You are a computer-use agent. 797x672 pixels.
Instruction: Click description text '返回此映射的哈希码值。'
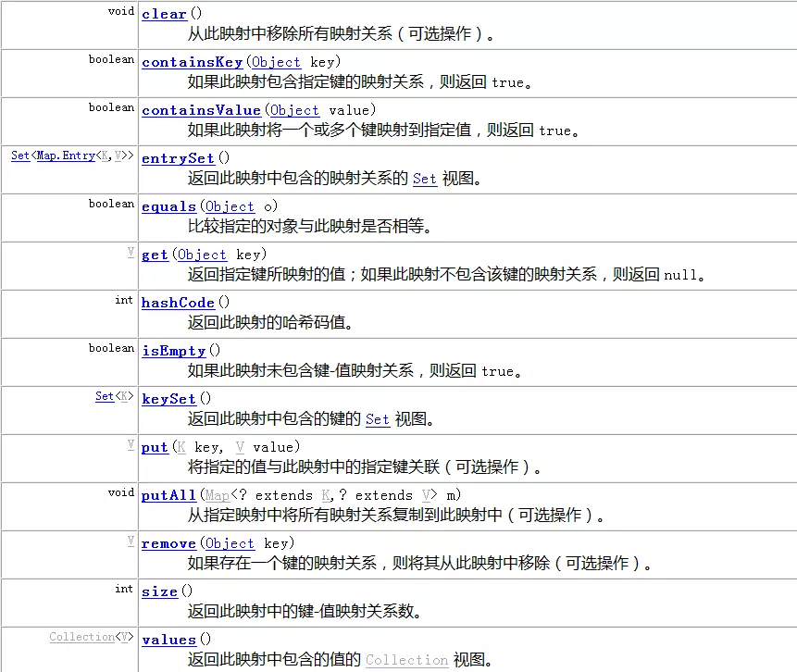(270, 322)
